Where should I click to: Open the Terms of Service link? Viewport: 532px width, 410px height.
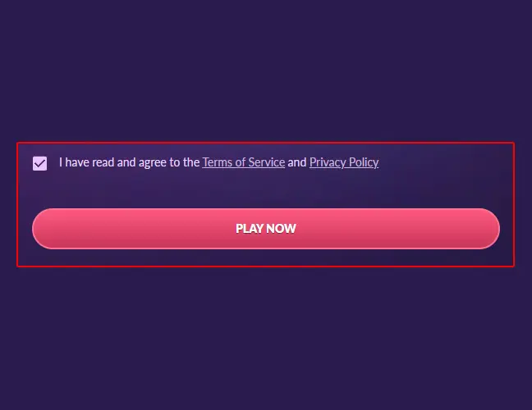click(243, 162)
